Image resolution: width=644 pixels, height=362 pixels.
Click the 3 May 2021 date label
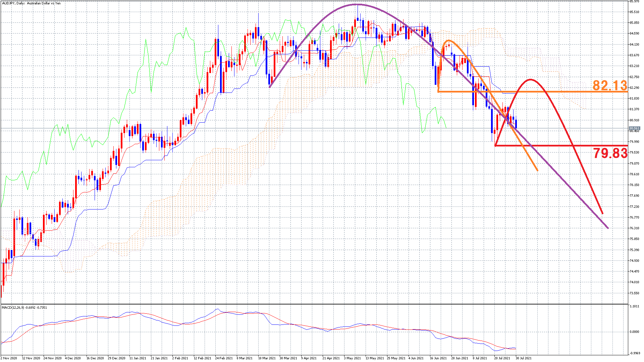[x=352, y=358]
